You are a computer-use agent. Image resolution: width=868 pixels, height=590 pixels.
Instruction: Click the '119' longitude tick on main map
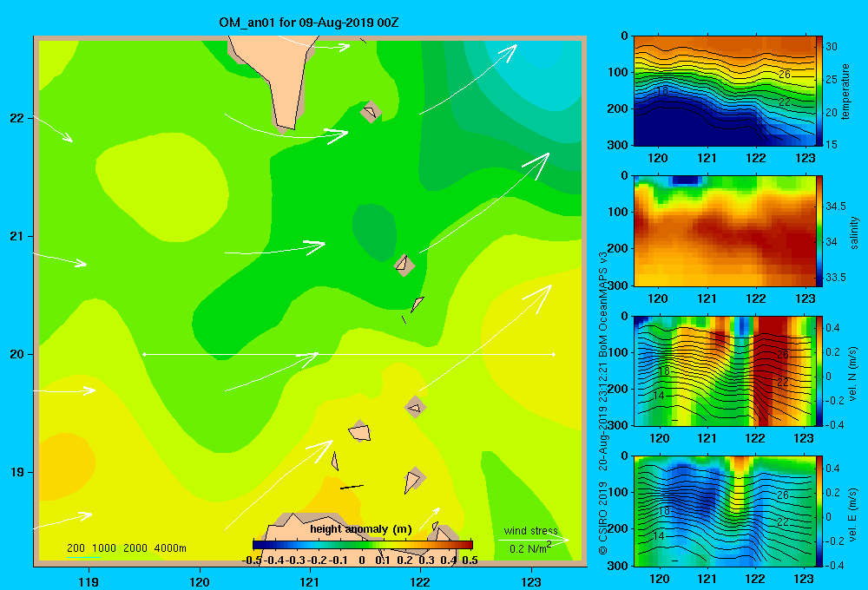(89, 581)
